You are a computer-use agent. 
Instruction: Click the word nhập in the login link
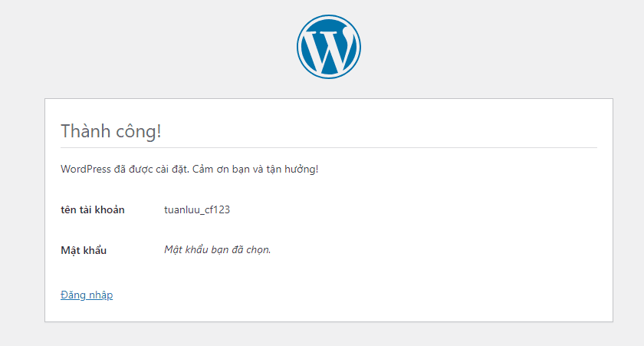[101, 296]
